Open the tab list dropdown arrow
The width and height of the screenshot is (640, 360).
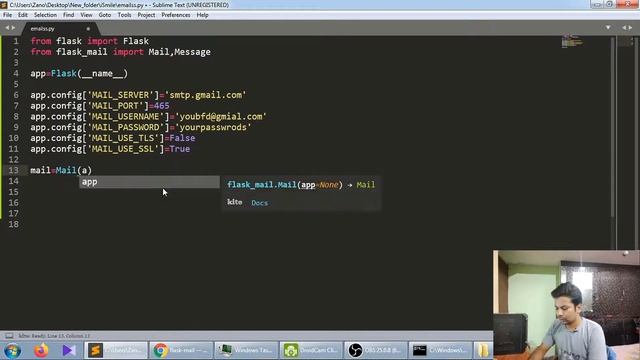point(608,28)
